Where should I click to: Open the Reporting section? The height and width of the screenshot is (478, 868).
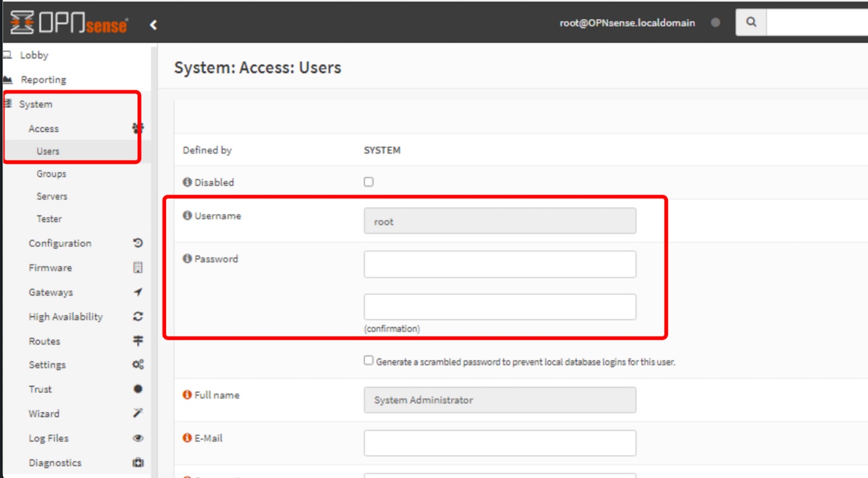click(x=43, y=80)
